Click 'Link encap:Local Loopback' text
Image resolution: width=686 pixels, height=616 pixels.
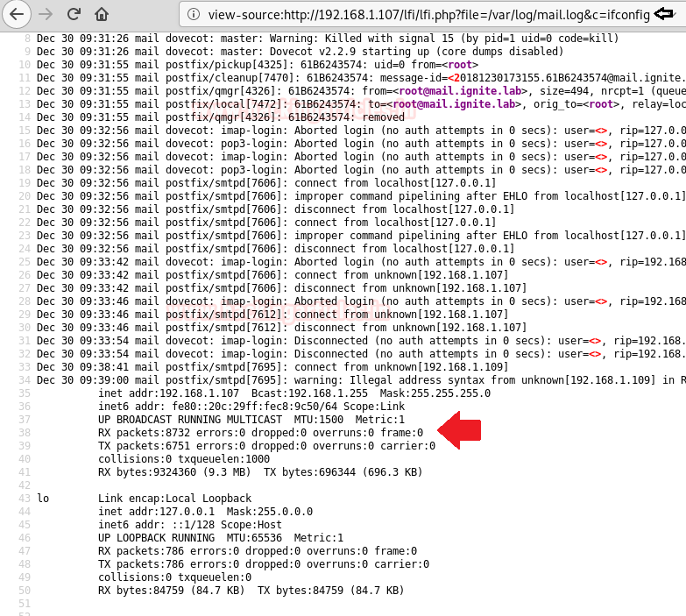(174, 499)
